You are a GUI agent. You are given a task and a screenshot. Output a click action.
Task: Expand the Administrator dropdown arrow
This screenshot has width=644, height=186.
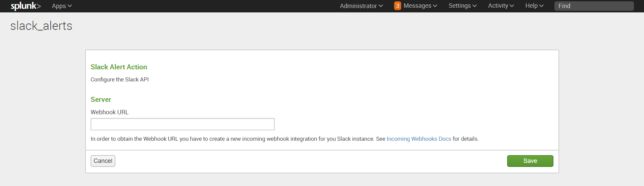click(381, 6)
